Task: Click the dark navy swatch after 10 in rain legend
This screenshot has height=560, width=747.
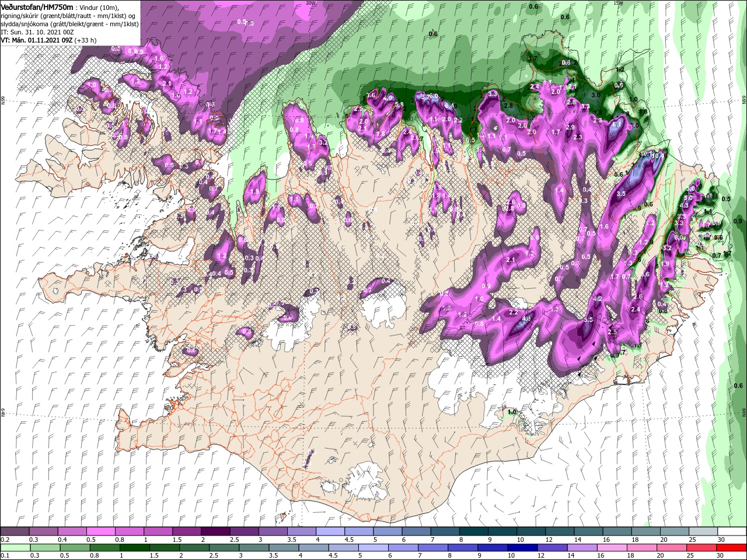Action: (x=521, y=548)
